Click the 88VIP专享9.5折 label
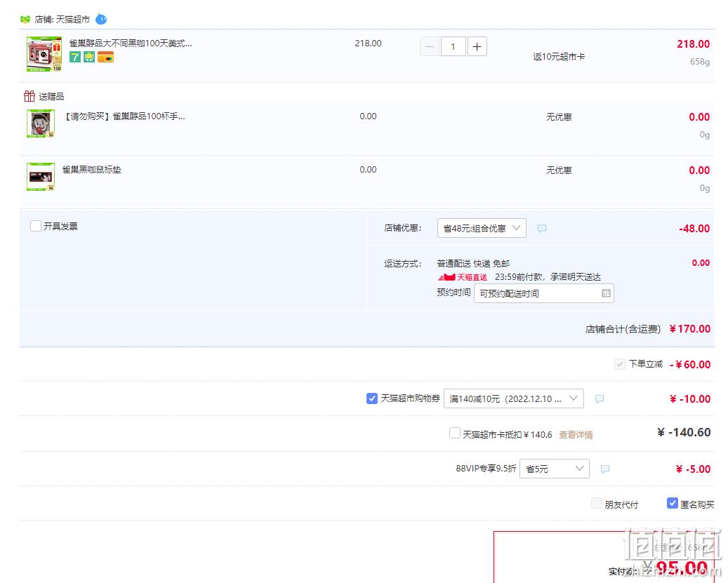Image resolution: width=728 pixels, height=583 pixels. click(x=486, y=469)
